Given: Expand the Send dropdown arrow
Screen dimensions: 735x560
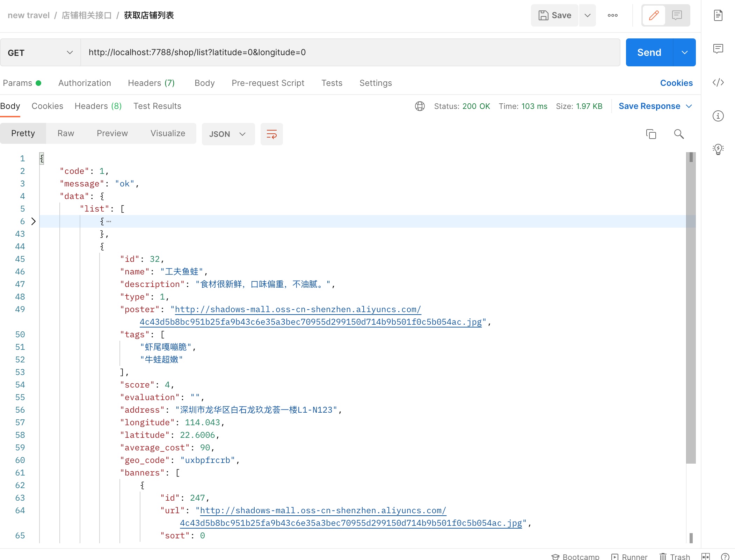Looking at the screenshot, I should [x=684, y=52].
